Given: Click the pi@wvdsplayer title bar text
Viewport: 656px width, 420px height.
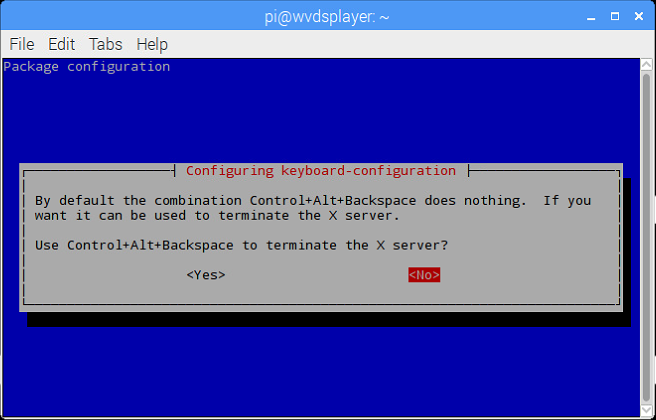Looking at the screenshot, I should click(x=327, y=17).
